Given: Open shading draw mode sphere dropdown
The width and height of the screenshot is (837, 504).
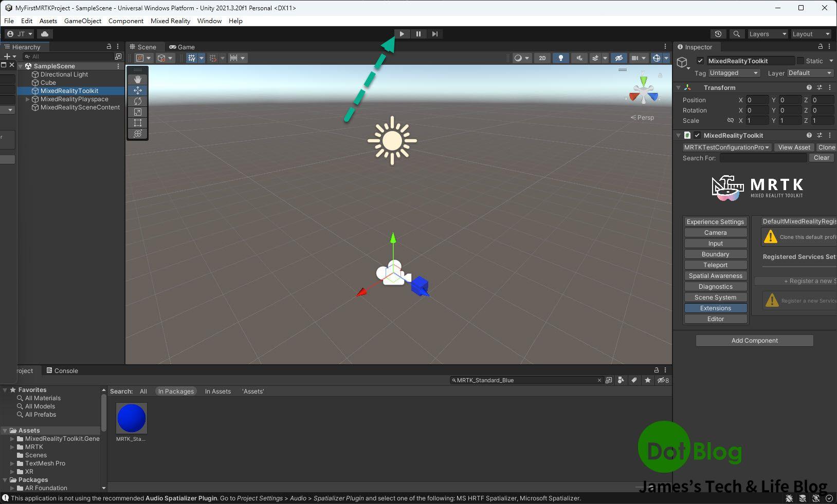Looking at the screenshot, I should [x=522, y=58].
